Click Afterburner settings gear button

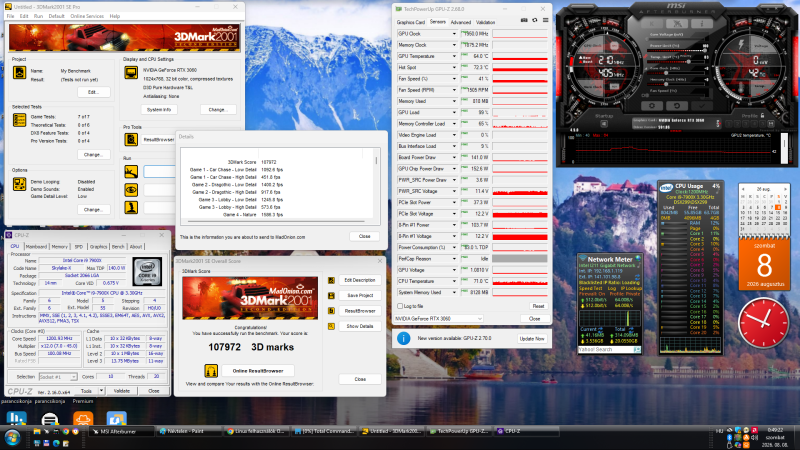coord(652,106)
